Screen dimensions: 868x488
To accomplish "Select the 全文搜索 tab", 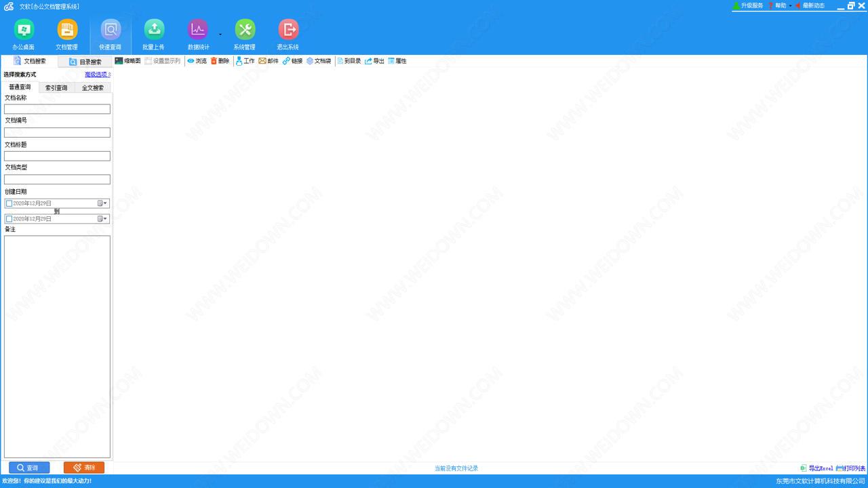I will (x=93, y=87).
